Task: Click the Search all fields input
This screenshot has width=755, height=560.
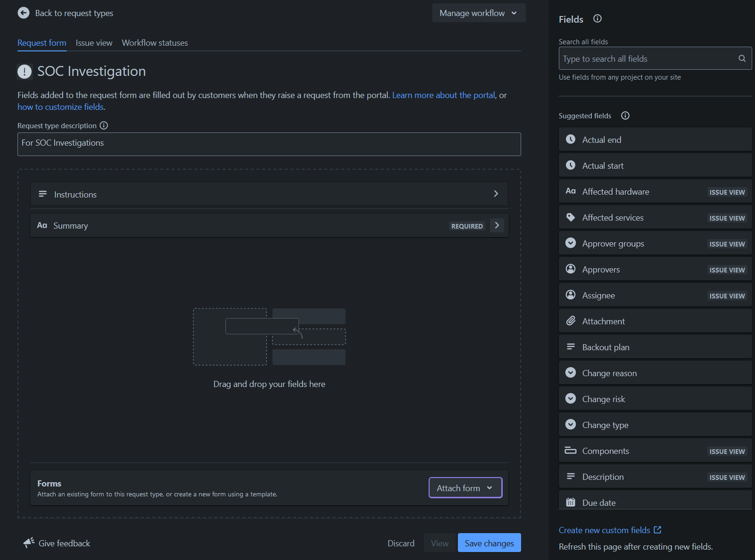Action: 648,59
